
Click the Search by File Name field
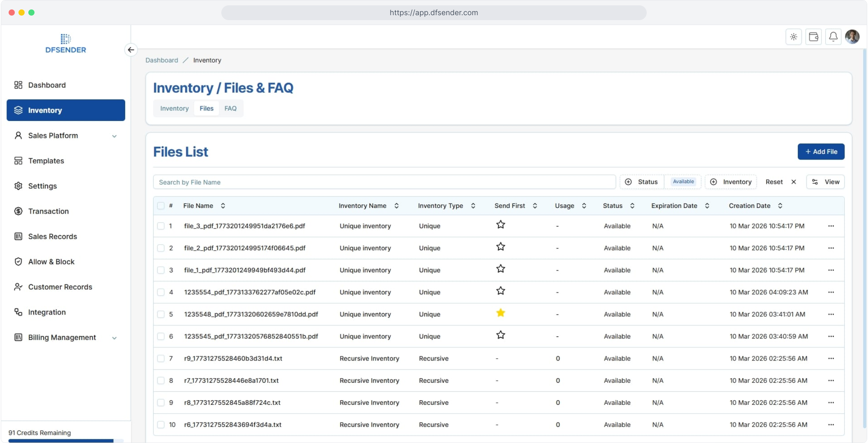tap(384, 182)
